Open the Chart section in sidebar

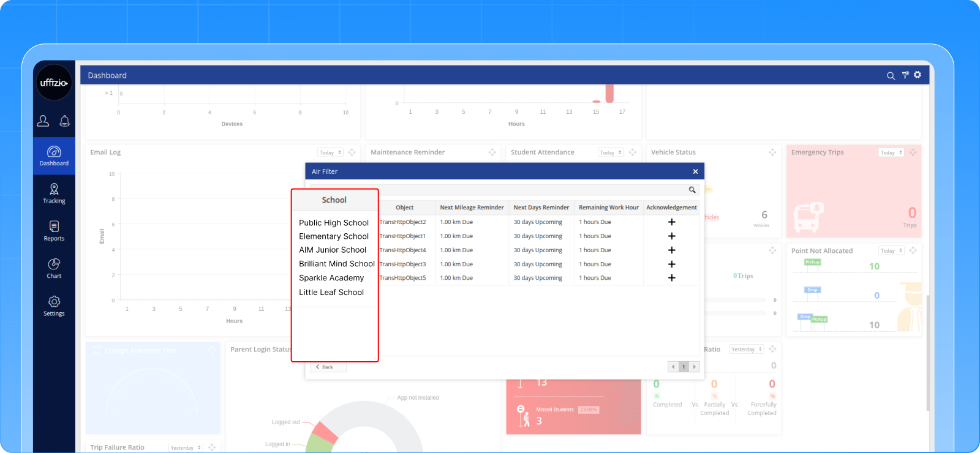click(x=54, y=268)
